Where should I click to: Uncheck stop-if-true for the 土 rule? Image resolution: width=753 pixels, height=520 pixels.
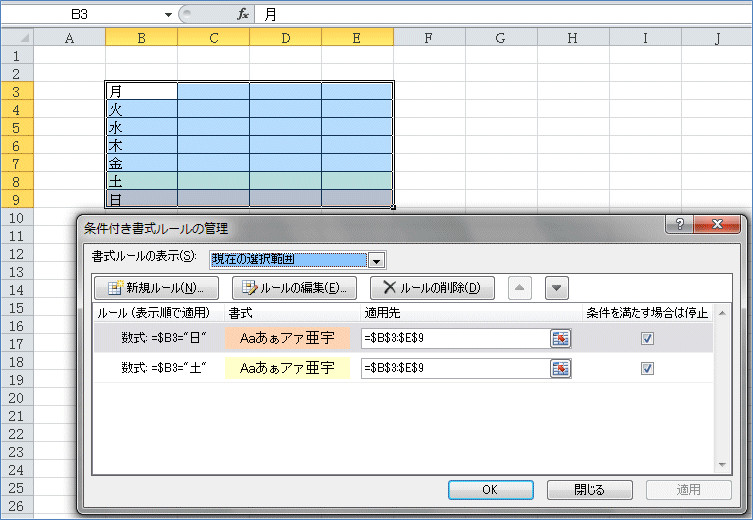click(647, 368)
